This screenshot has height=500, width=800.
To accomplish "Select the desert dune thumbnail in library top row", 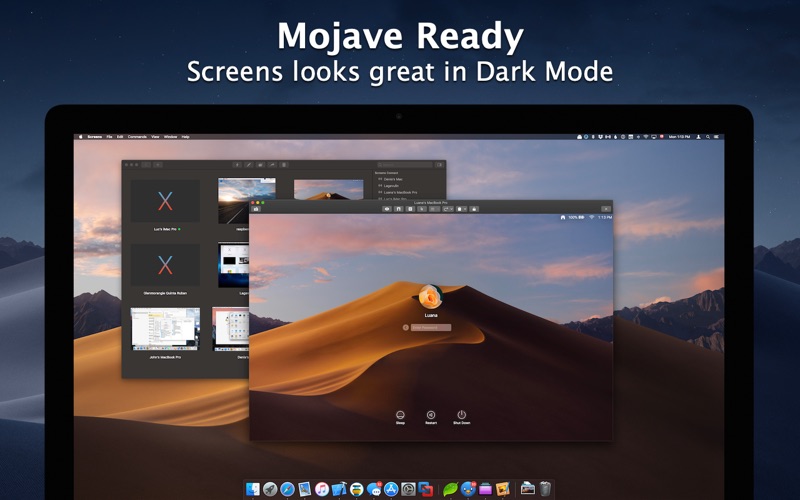I will (x=329, y=190).
